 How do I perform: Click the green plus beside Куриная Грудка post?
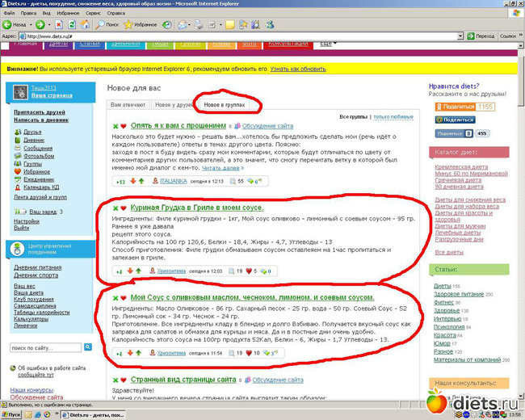115,207
